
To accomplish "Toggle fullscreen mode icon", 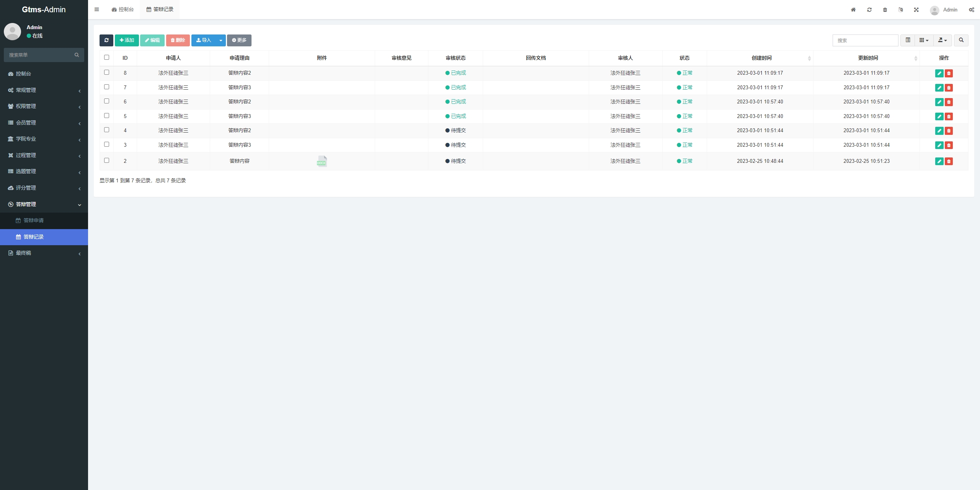I will [916, 10].
